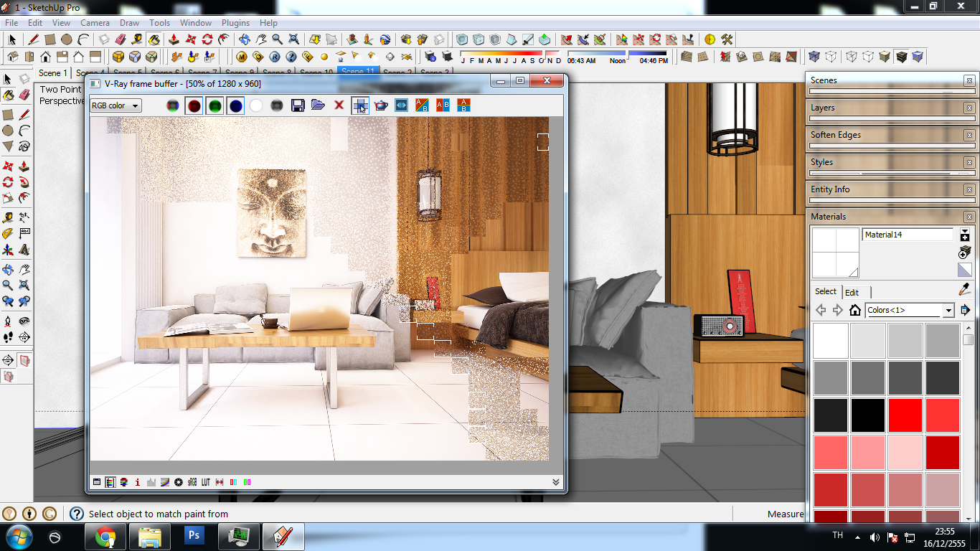The width and height of the screenshot is (980, 551).
Task: Open V-Ray options M icon
Action: (x=242, y=56)
